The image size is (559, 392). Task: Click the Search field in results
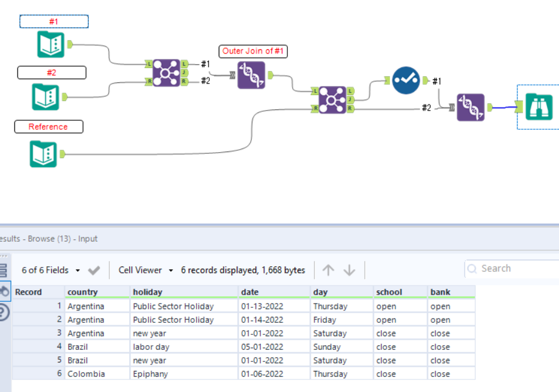(x=512, y=269)
